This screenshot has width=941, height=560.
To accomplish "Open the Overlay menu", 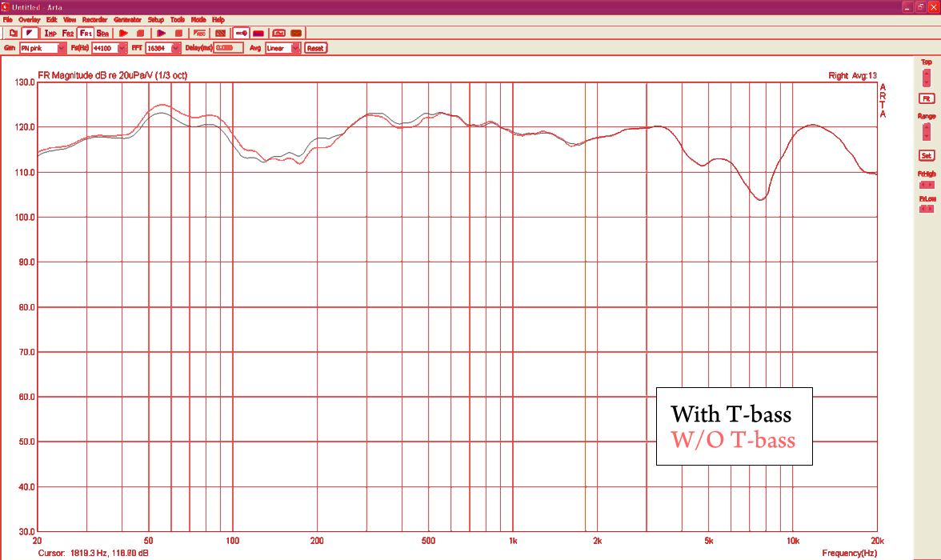I will click(x=29, y=20).
